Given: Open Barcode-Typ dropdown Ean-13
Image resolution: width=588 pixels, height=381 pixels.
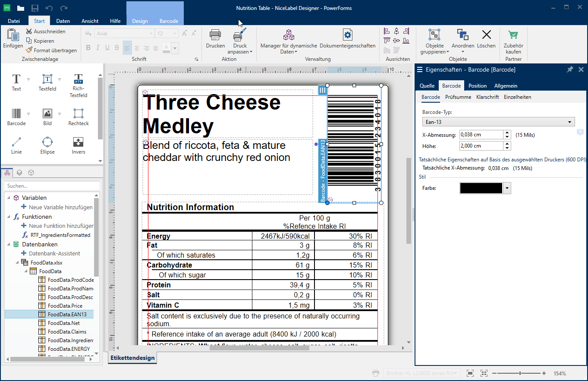Looking at the screenshot, I should [x=498, y=122].
